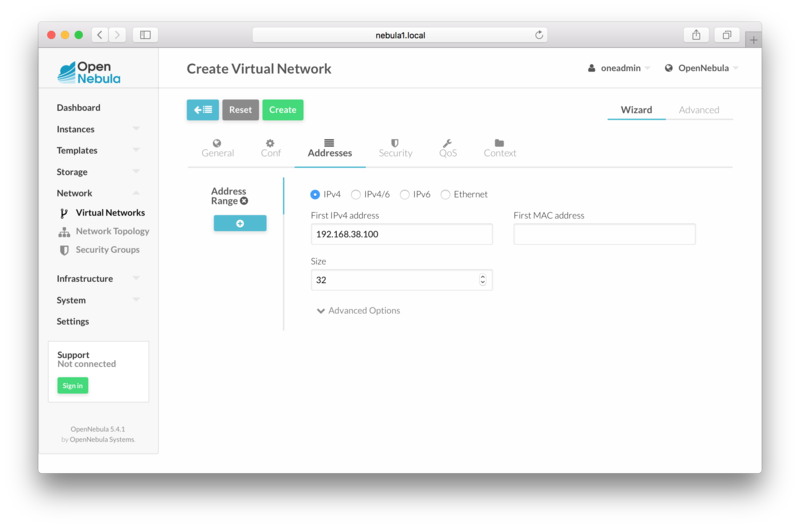Click the First MAC address field

(604, 234)
